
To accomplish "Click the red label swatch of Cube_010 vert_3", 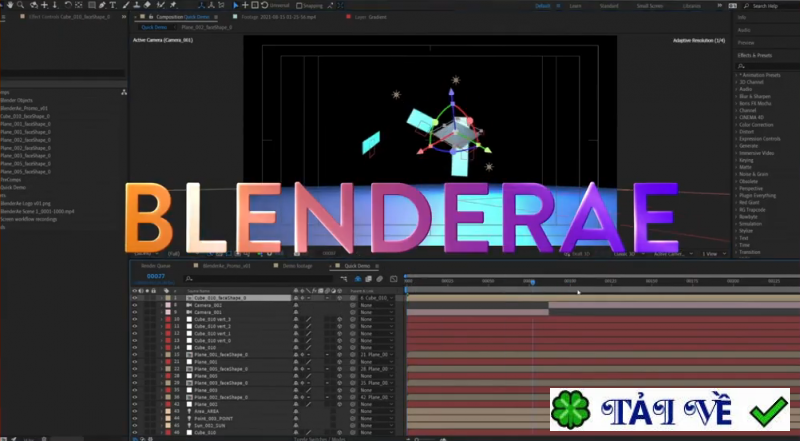I will (168, 319).
